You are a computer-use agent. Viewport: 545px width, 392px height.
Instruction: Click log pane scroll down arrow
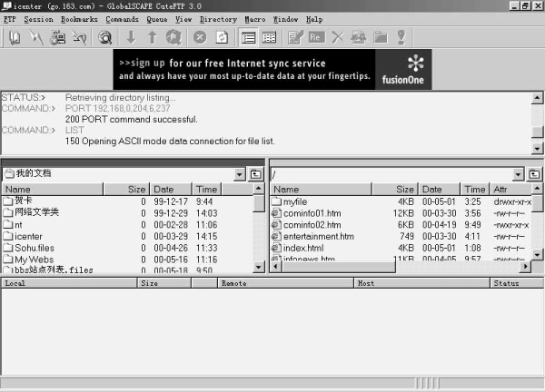[x=538, y=149]
